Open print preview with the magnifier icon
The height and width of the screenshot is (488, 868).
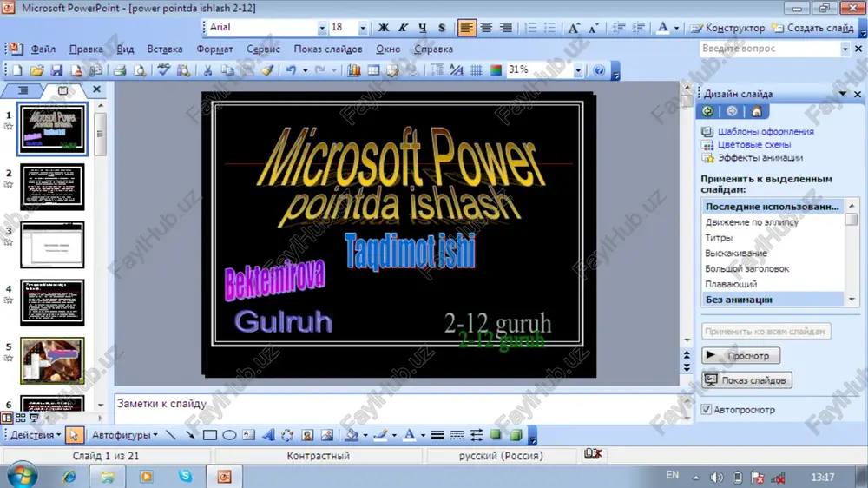tap(140, 70)
